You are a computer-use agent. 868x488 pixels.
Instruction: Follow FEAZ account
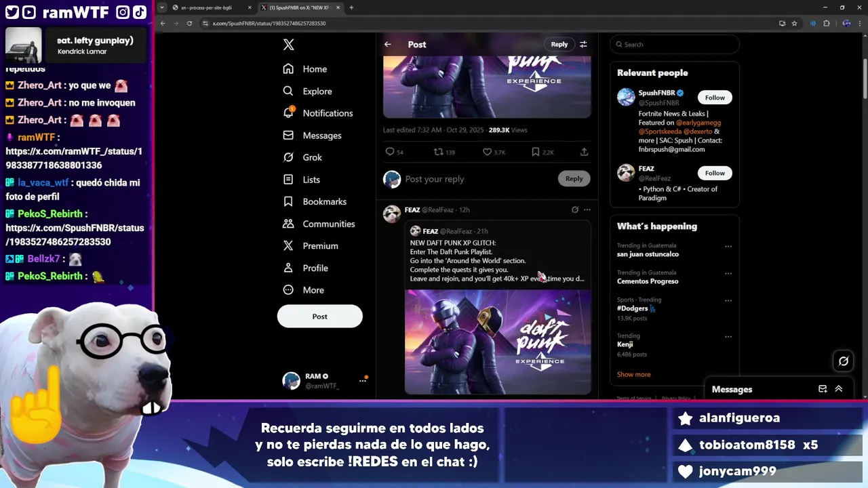(x=715, y=173)
